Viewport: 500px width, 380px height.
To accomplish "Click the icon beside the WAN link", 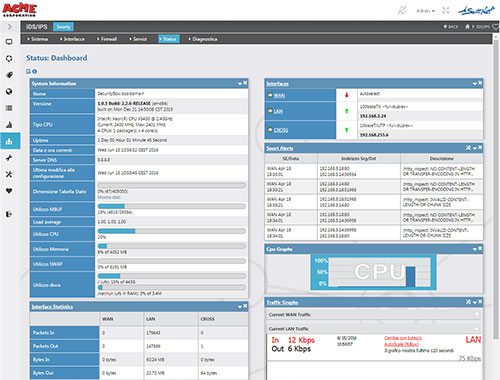I will pyautogui.click(x=270, y=95).
